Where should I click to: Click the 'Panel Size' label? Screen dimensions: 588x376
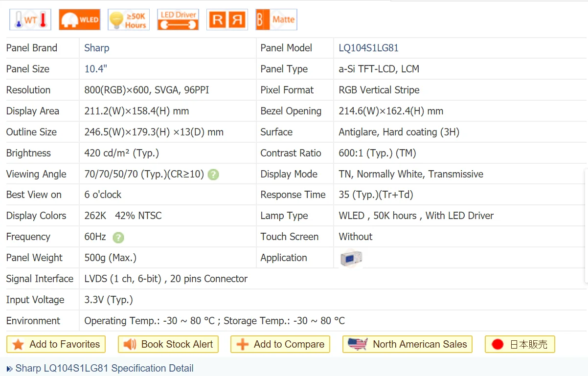point(28,69)
